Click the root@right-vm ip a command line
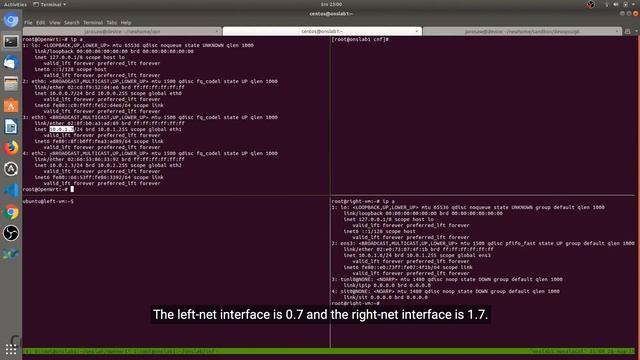 click(363, 201)
